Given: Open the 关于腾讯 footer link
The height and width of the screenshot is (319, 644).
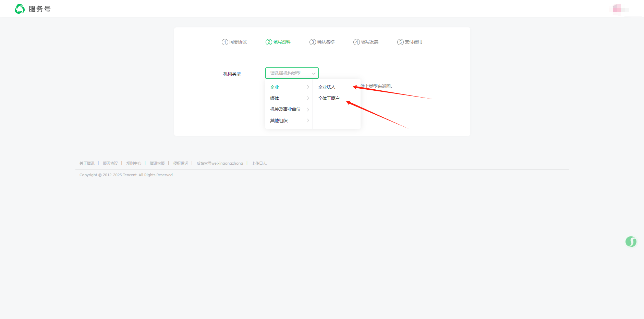Looking at the screenshot, I should pos(87,163).
